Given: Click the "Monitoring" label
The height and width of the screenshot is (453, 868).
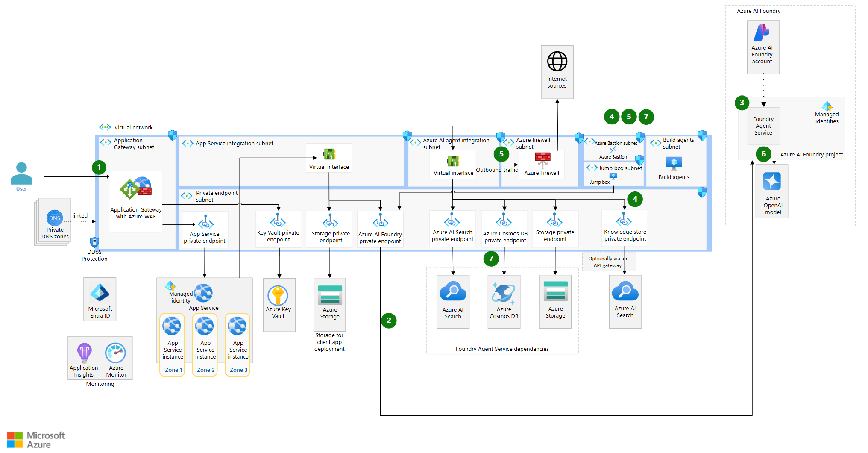Looking at the screenshot, I should pos(100,384).
